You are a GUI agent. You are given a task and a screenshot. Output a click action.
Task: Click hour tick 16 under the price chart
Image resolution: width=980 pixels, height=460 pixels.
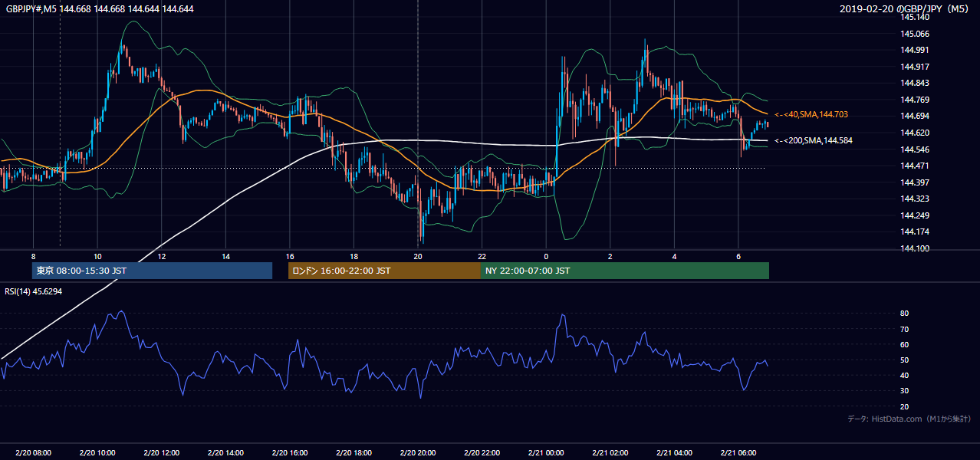[289, 256]
